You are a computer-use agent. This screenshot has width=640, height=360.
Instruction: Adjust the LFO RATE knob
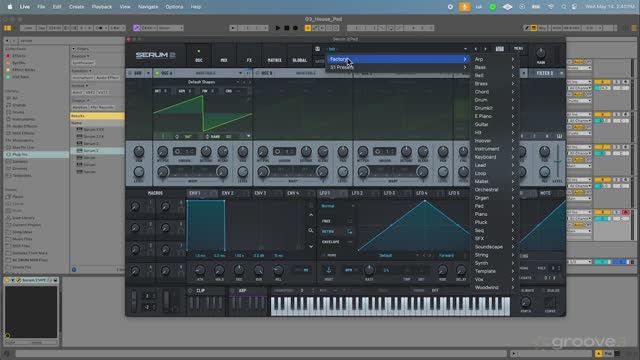369,270
